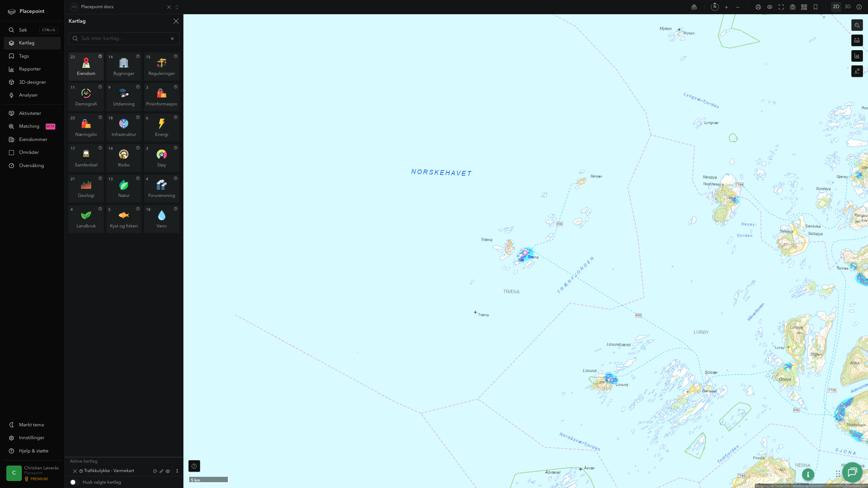Take a map screenshot with camera icon
This screenshot has width=868, height=488.
pyautogui.click(x=793, y=7)
